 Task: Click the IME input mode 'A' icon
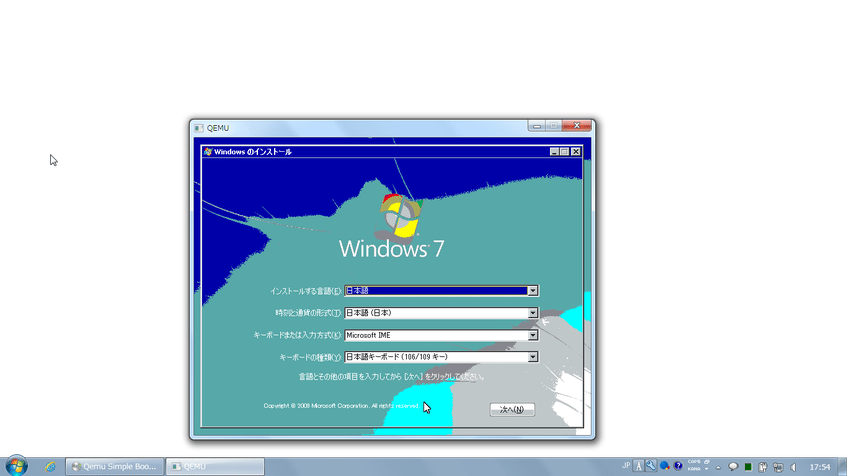click(x=638, y=466)
